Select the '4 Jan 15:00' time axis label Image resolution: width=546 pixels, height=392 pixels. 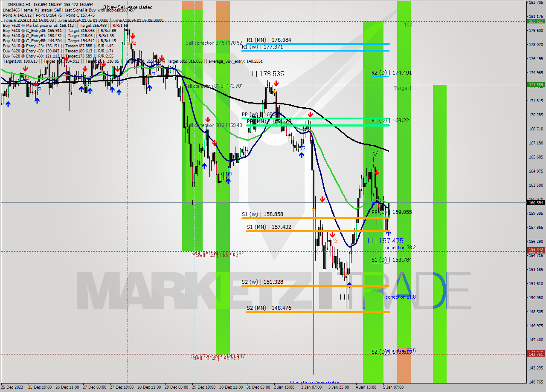366,387
